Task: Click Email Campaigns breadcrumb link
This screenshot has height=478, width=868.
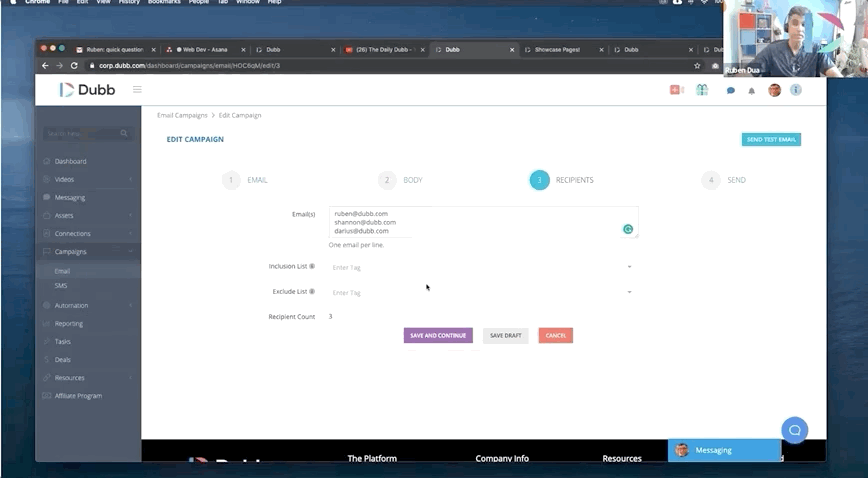Action: (182, 115)
